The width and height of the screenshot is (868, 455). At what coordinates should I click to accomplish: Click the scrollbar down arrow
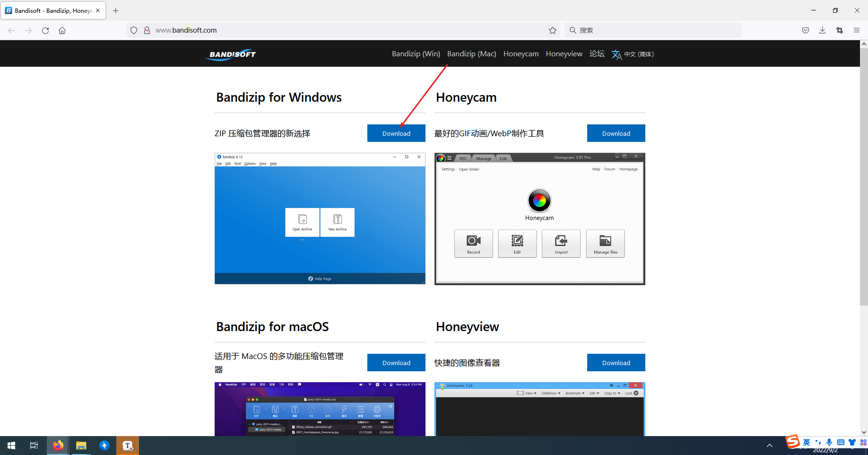tap(864, 432)
